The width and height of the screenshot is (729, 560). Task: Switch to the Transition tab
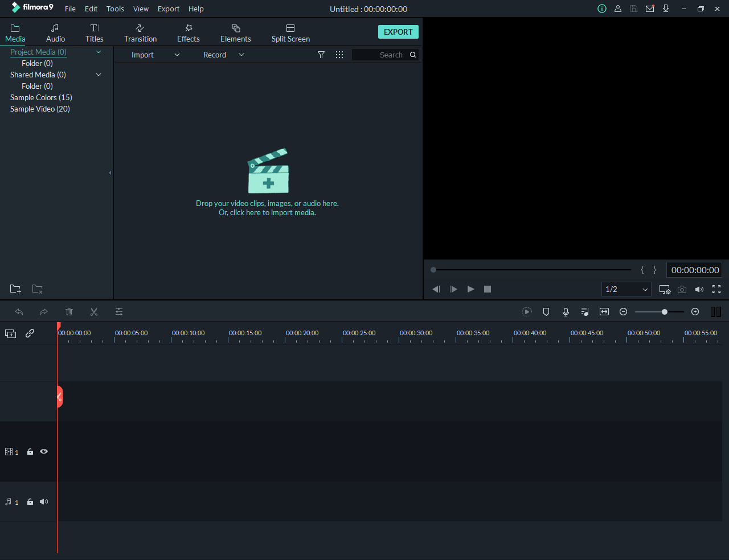[x=140, y=32]
